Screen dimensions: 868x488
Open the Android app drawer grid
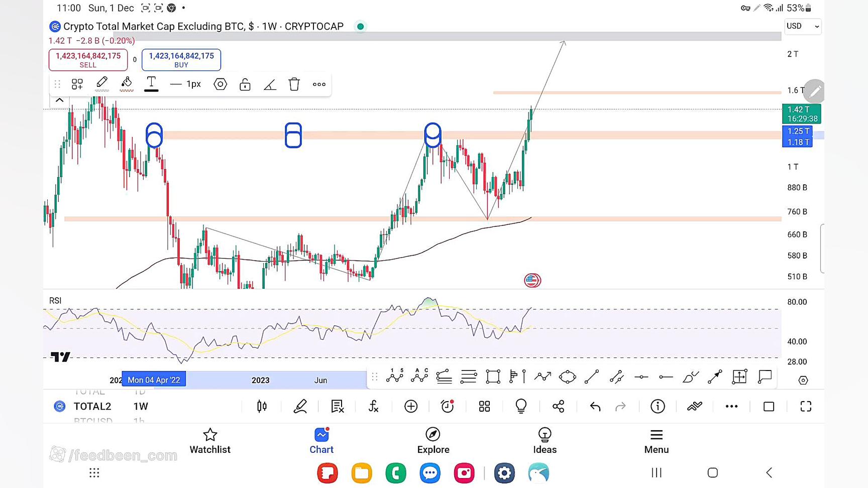pyautogui.click(x=94, y=472)
